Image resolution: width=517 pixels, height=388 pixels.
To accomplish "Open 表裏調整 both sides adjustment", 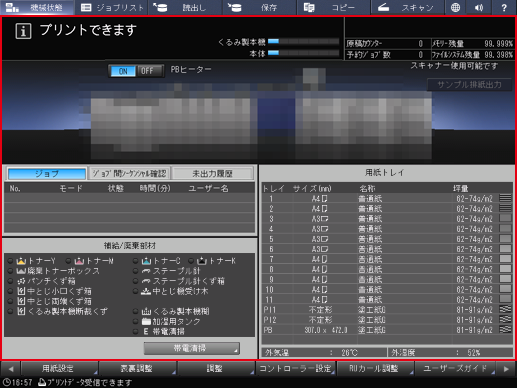I will point(137,369).
